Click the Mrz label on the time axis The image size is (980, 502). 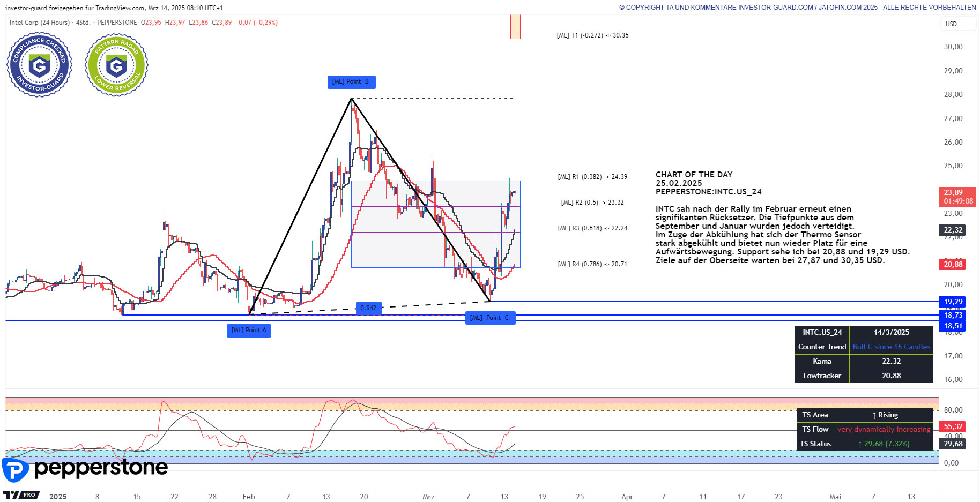(428, 497)
